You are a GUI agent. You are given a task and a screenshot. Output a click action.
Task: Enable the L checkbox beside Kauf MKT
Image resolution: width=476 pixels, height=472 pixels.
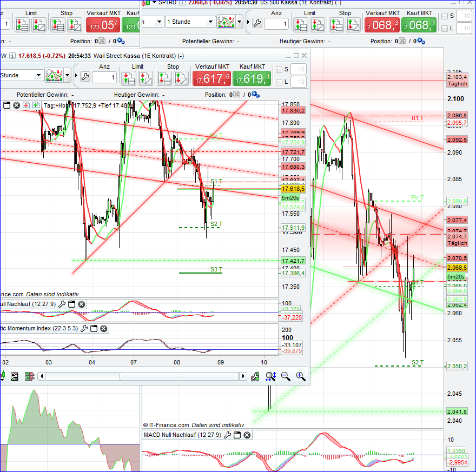coord(444,27)
